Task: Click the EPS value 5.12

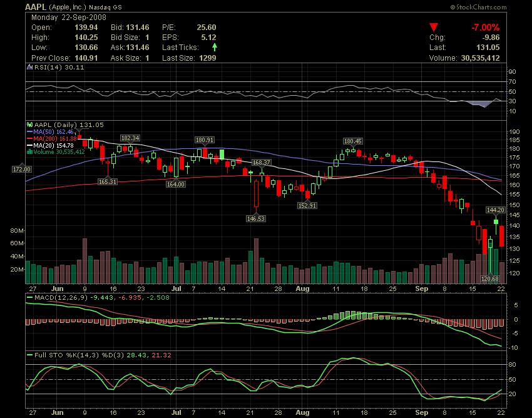Action: 208,38
